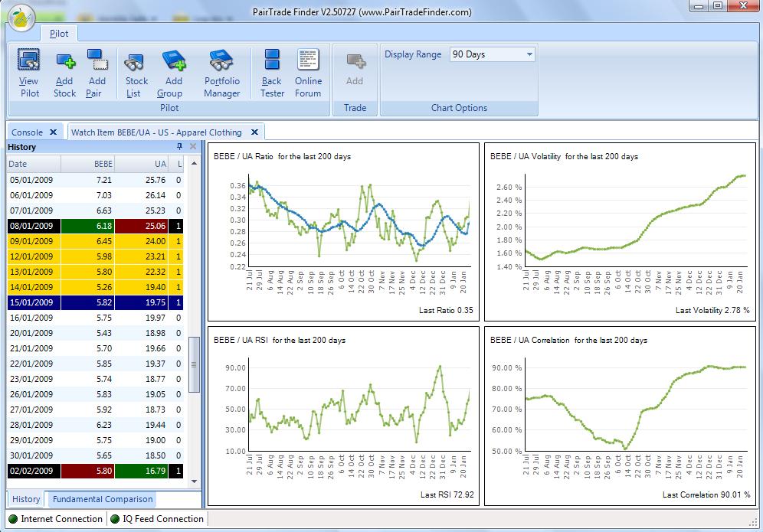Select the 23/01/2009 history row
The image size is (763, 532).
coord(95,379)
